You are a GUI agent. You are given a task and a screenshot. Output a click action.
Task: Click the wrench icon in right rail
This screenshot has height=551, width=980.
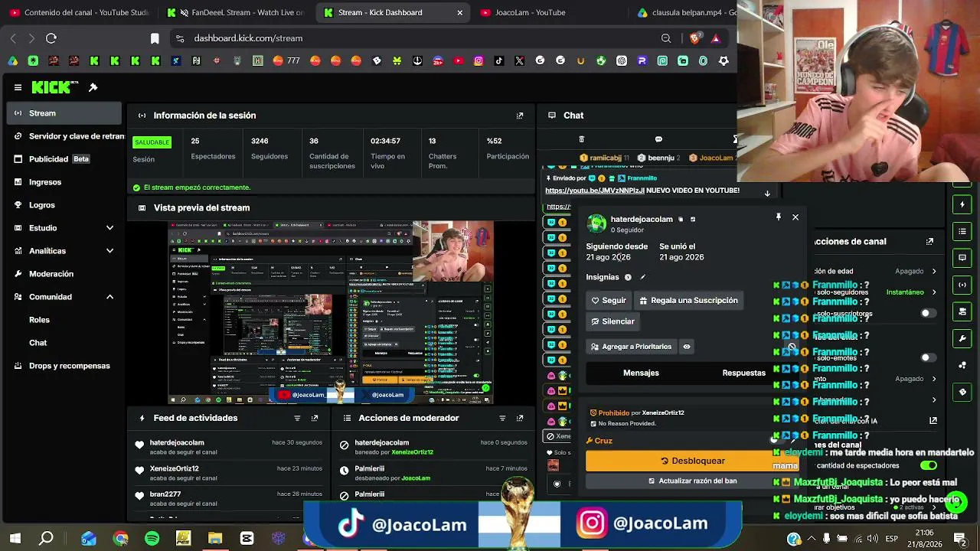[962, 338]
